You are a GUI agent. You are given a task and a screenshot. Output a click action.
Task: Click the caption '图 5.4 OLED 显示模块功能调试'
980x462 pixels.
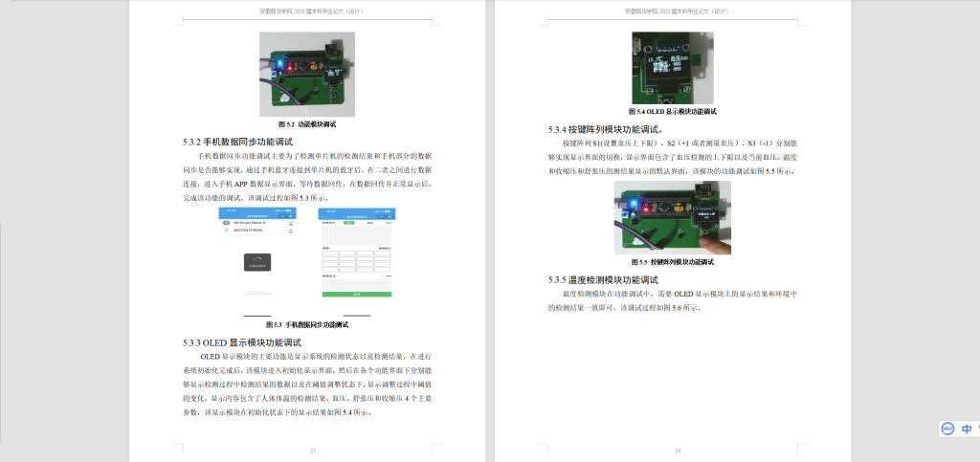673,112
